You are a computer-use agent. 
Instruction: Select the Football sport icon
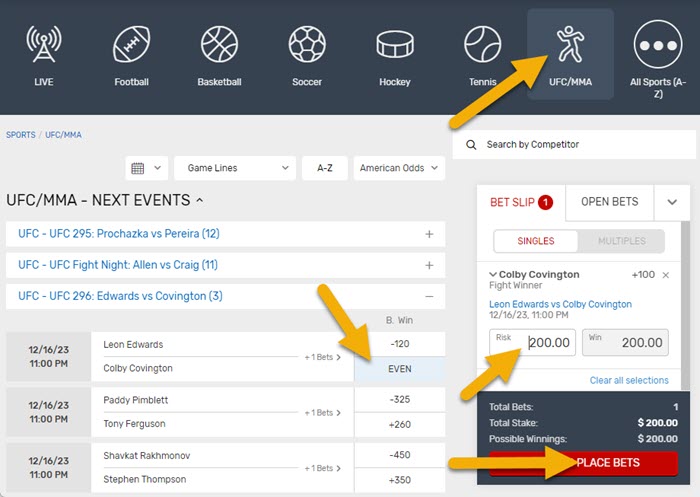coord(131,45)
